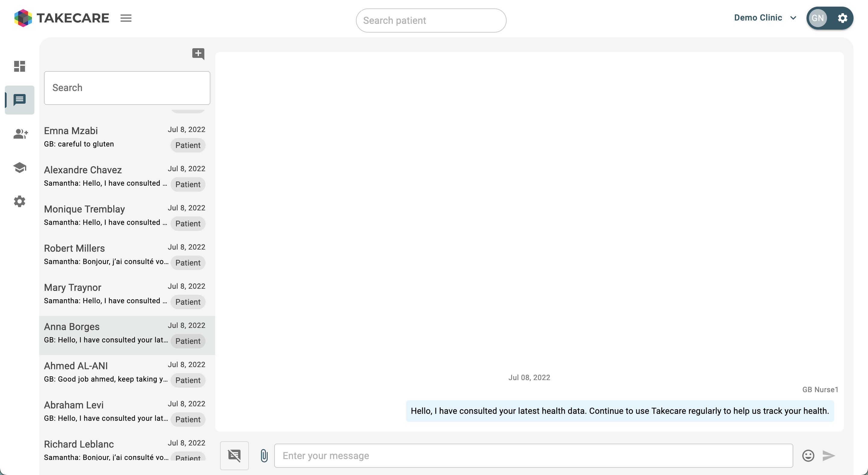The height and width of the screenshot is (475, 868).
Task: Select the Messages icon in the sidebar
Action: point(19,100)
